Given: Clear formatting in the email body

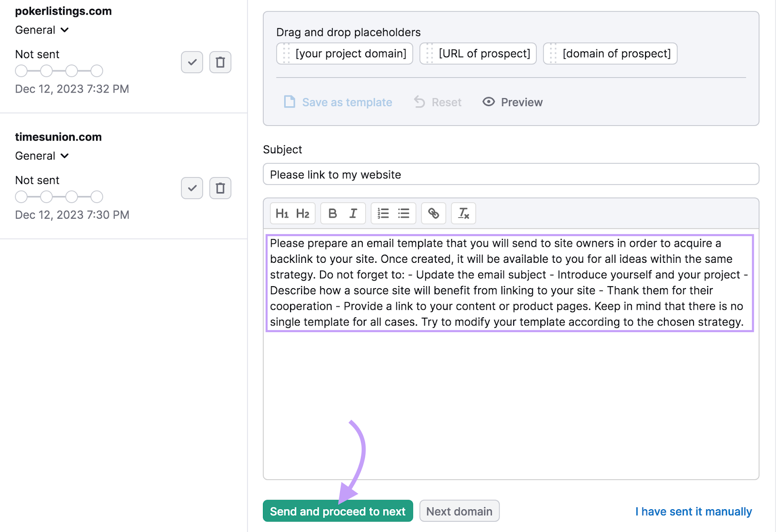Looking at the screenshot, I should pos(463,213).
